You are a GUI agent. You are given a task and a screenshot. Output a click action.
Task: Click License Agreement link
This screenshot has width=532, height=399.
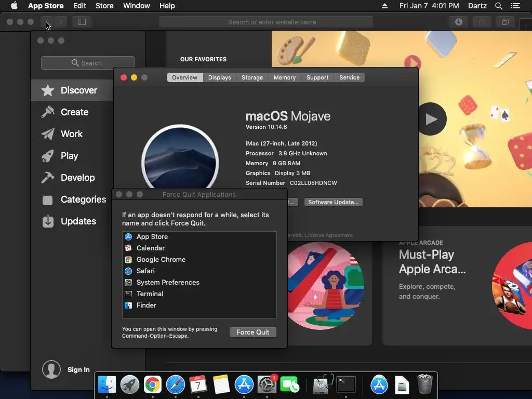[328, 235]
